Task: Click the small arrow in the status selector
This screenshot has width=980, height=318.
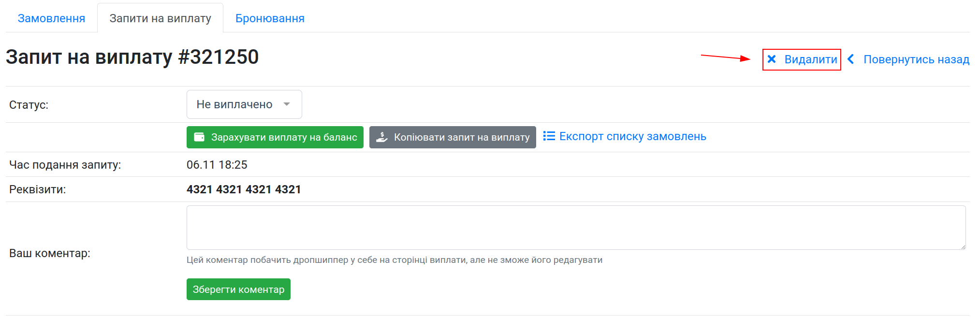Action: tap(287, 104)
